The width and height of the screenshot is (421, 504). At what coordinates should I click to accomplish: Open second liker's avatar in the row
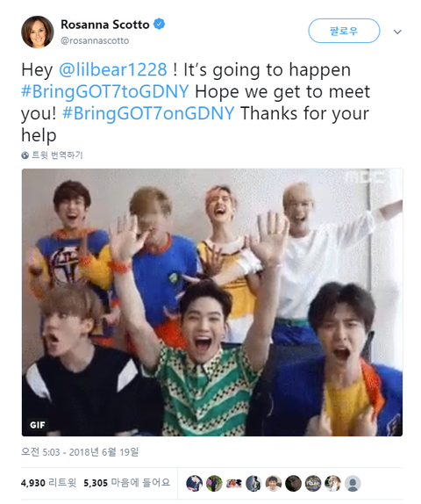coord(214,484)
